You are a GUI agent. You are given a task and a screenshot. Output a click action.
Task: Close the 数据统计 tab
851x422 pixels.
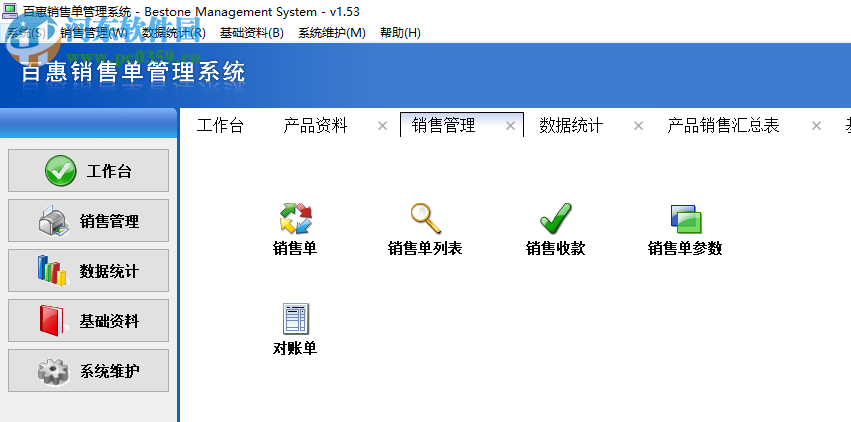tap(638, 126)
